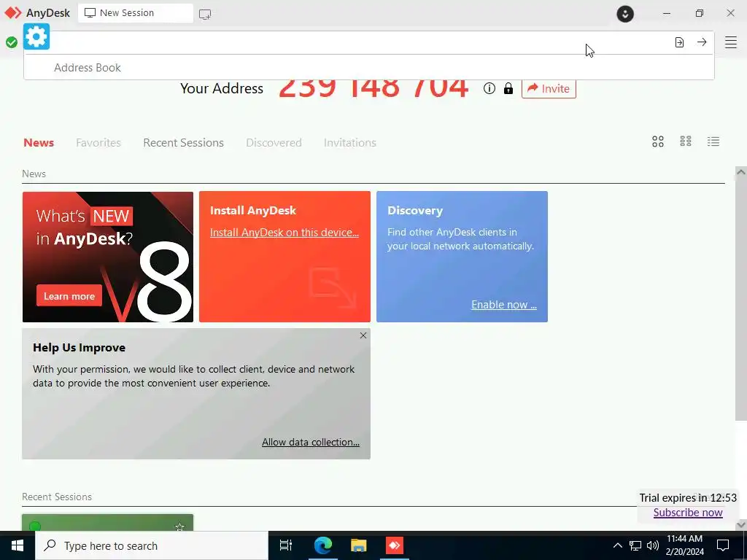Click the green recent session thumbnail
The image size is (747, 560).
click(108, 522)
